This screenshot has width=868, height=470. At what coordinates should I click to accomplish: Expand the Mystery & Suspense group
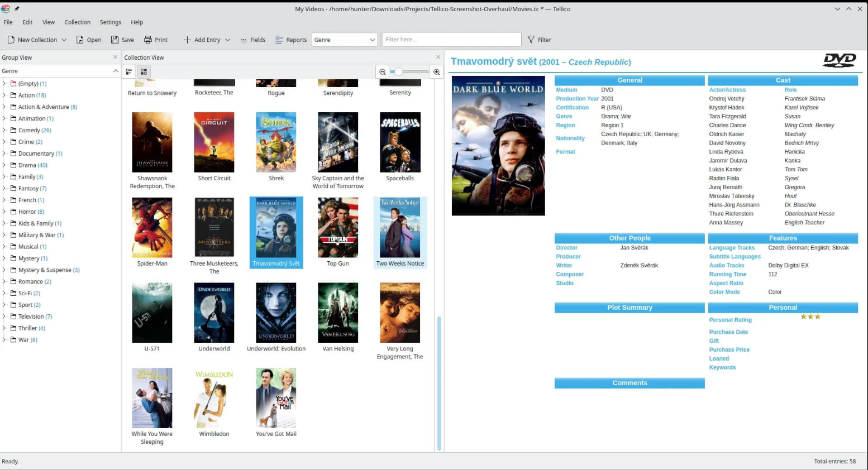pos(4,270)
